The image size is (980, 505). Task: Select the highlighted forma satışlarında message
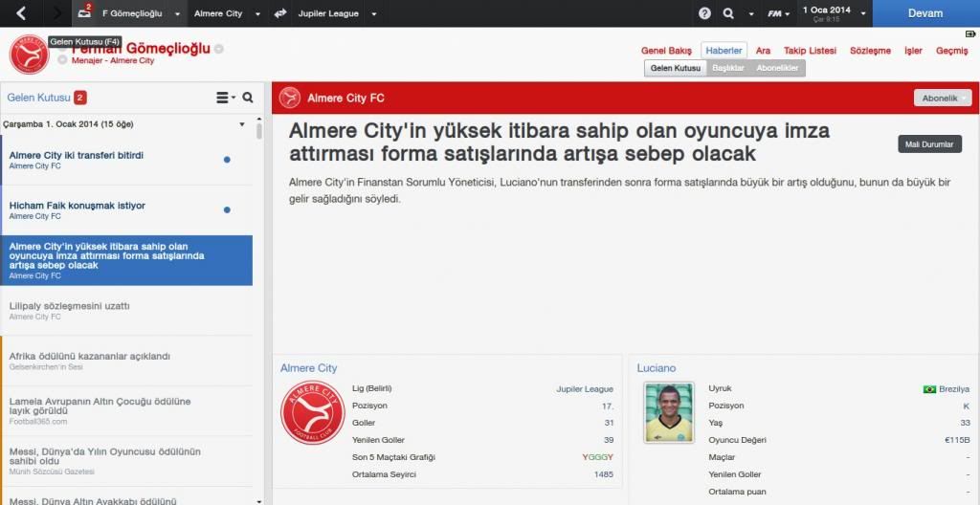point(126,260)
